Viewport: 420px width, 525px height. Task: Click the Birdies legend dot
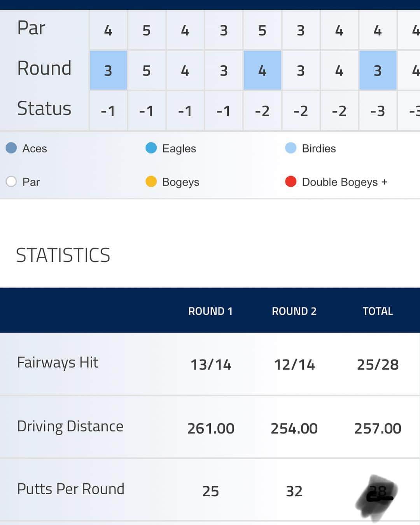pyautogui.click(x=291, y=148)
